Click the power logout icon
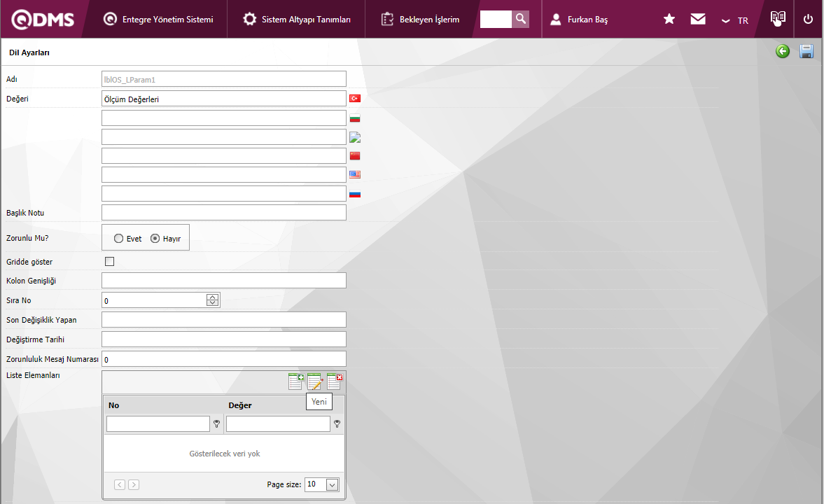This screenshot has width=824, height=504. tap(808, 20)
